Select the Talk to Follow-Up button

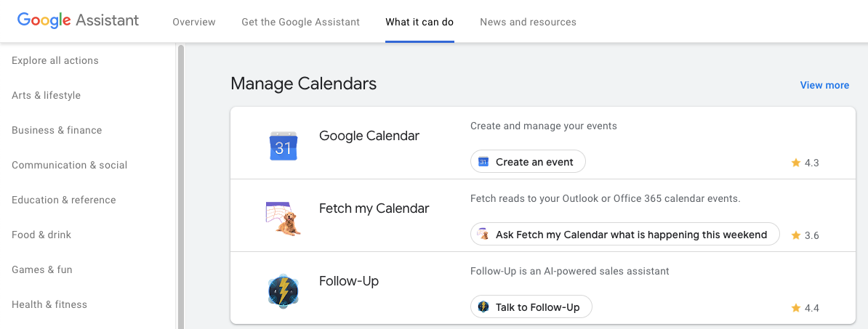click(531, 307)
